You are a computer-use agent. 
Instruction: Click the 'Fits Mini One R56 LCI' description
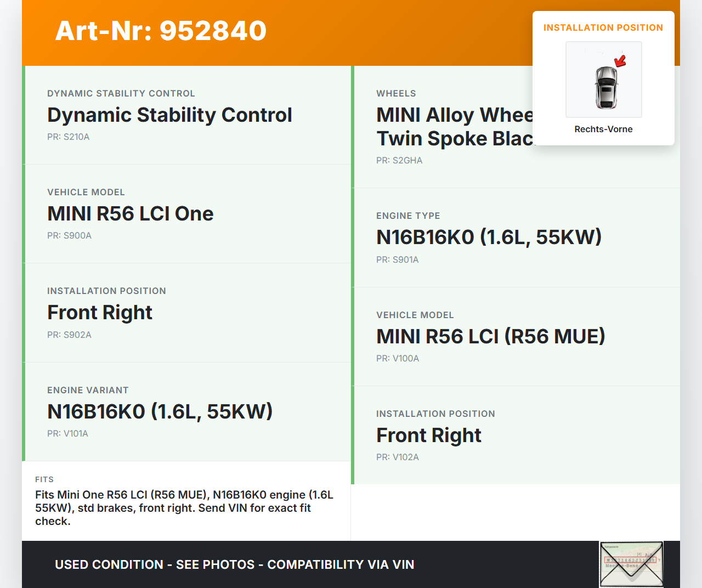point(184,508)
